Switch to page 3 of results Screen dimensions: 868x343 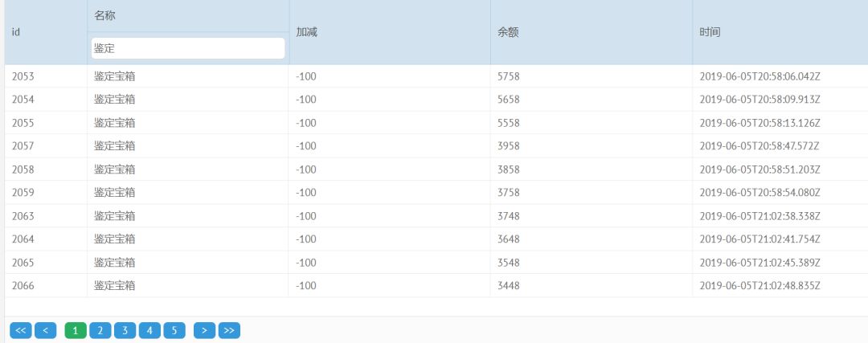click(x=125, y=330)
